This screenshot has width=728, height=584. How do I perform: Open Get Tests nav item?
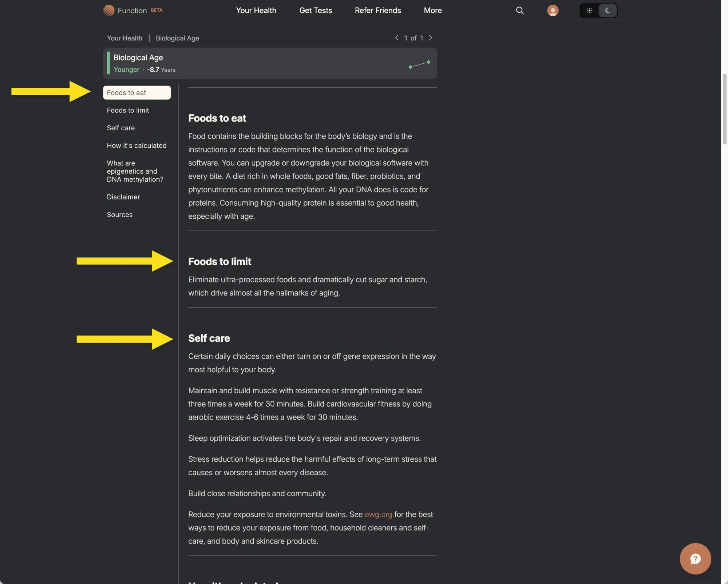[x=315, y=10]
